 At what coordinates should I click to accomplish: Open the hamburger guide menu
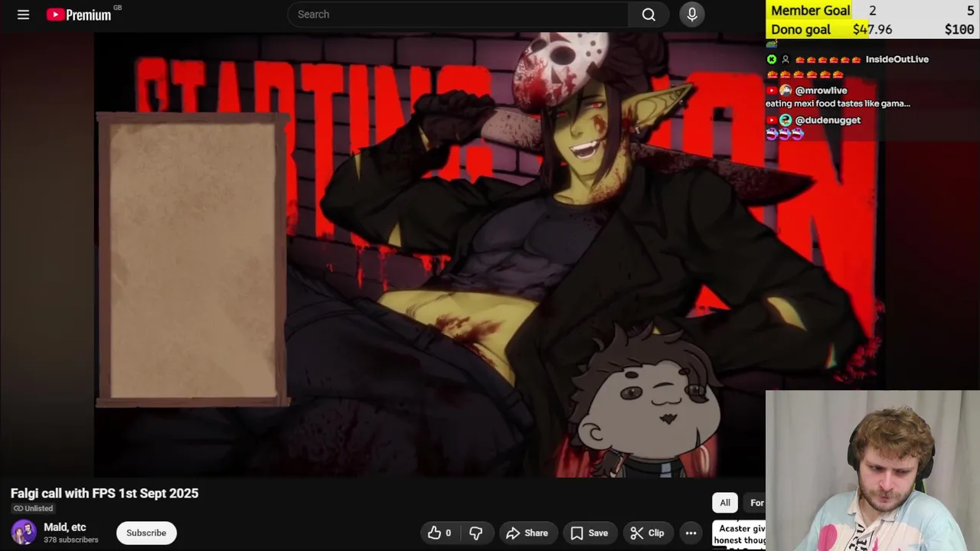pyautogui.click(x=23, y=15)
